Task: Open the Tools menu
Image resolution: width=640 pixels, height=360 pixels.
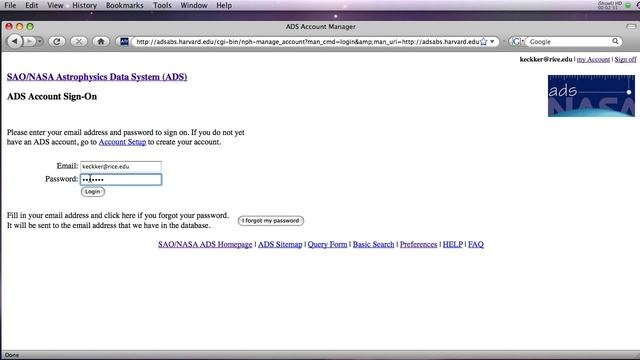Action: click(162, 5)
